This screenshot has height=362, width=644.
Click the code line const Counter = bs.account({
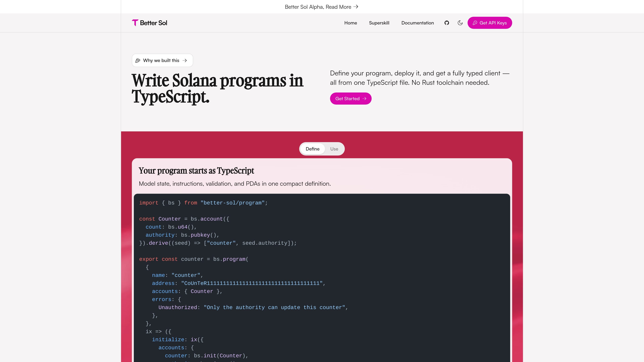pyautogui.click(x=184, y=219)
